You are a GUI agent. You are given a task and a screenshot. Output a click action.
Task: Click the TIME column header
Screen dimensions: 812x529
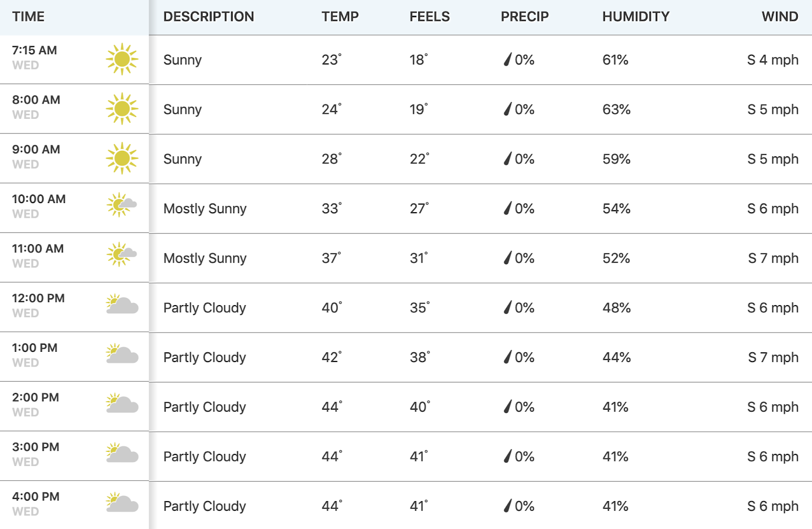[x=28, y=17]
